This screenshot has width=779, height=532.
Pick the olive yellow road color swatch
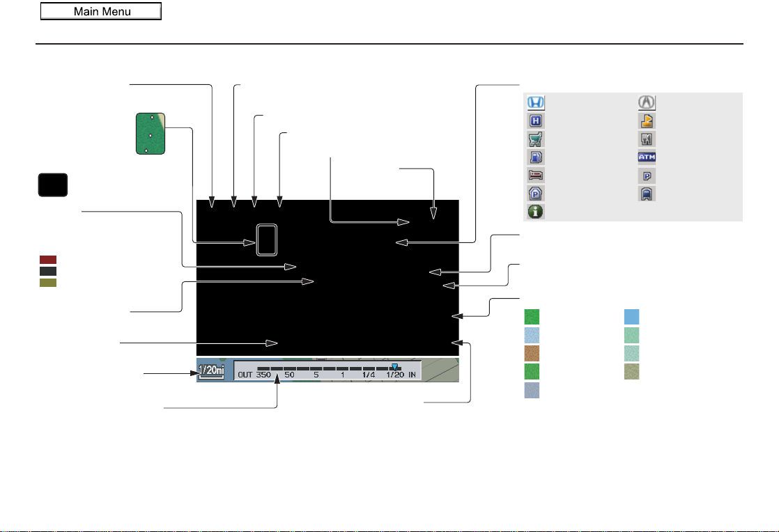point(48,283)
